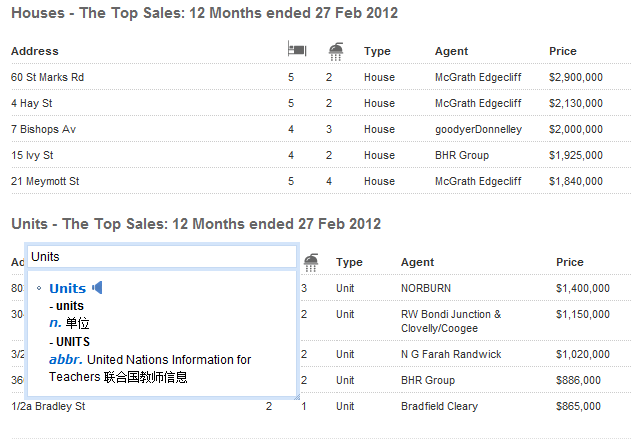
Task: Click the bedrooms bed icon in Houses table
Action: tap(296, 50)
